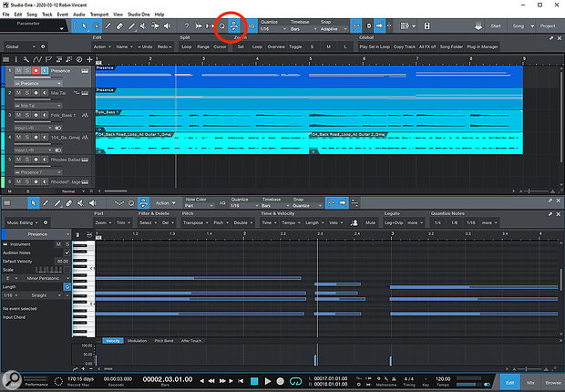
Task: Open the Transpose dropdown under Pitch
Action: click(x=196, y=222)
